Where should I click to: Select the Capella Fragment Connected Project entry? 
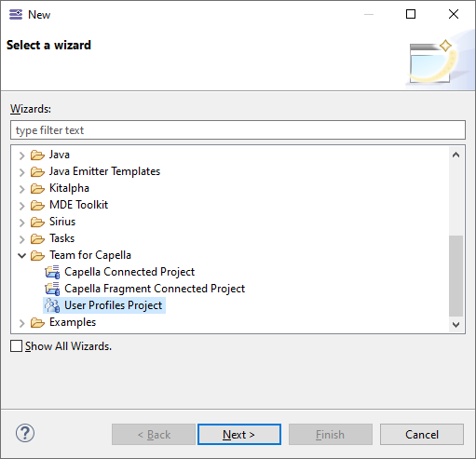pyautogui.click(x=155, y=289)
